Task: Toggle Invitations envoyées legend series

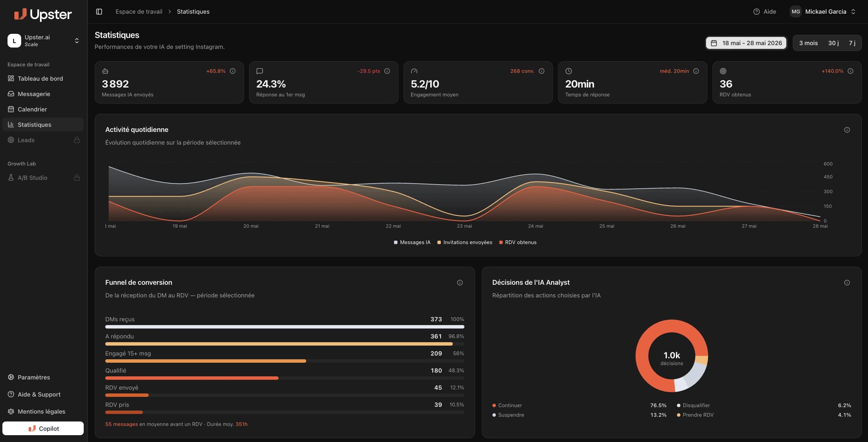Action: pos(465,242)
